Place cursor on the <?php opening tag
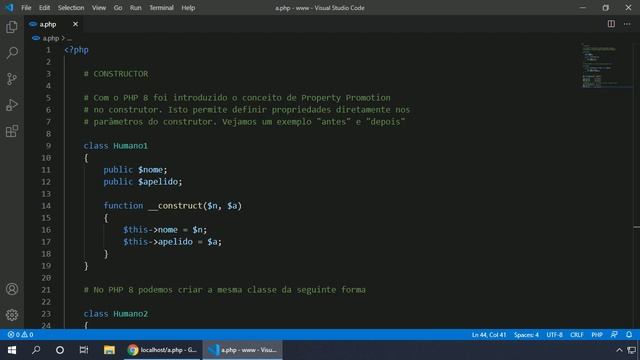The image size is (640, 360). click(x=76, y=50)
